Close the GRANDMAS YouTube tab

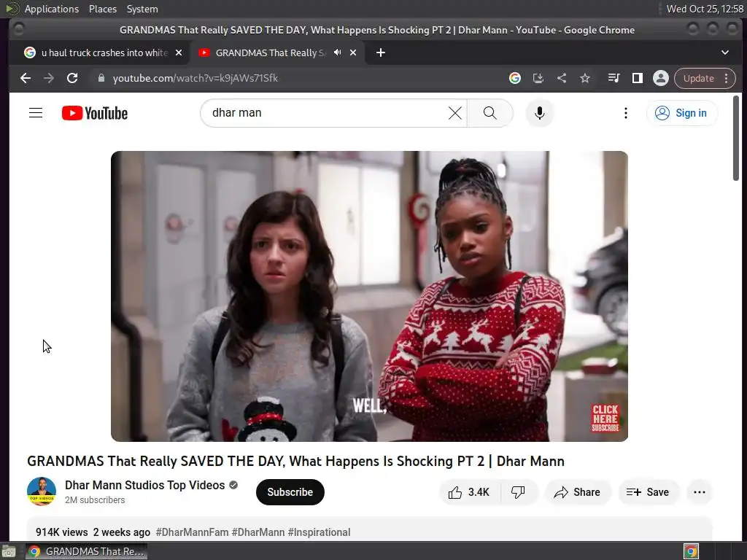[x=353, y=52]
